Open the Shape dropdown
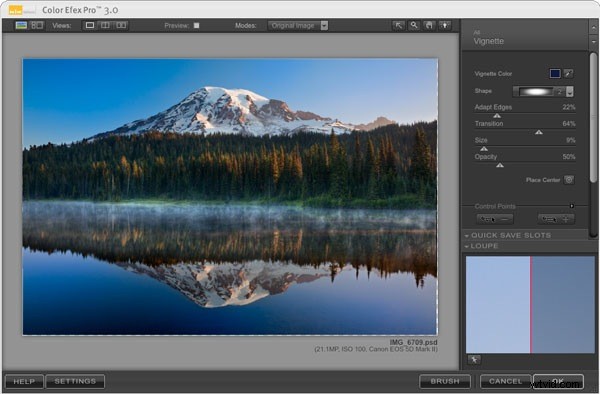The width and height of the screenshot is (600, 394). pyautogui.click(x=543, y=91)
